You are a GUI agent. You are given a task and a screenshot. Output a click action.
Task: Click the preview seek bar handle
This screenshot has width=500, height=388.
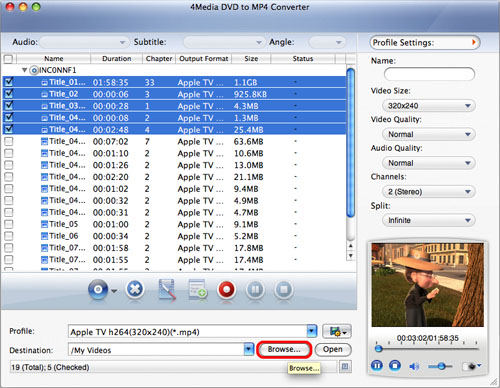tap(378, 349)
